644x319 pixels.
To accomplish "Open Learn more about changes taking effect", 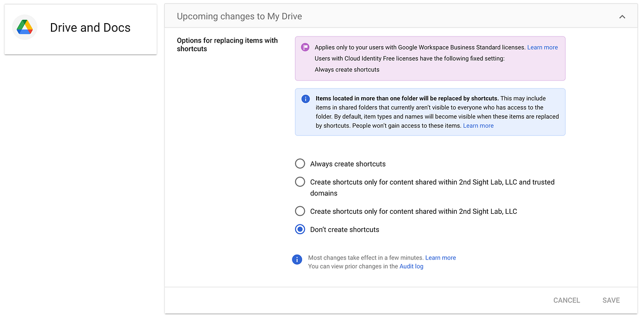I will pyautogui.click(x=441, y=257).
